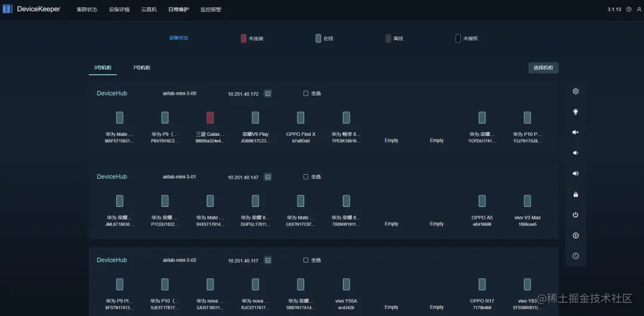Image resolution: width=644 pixels, height=316 pixels.
Task: Check 全选 for airlab-mini-3-00
Action: click(x=305, y=93)
